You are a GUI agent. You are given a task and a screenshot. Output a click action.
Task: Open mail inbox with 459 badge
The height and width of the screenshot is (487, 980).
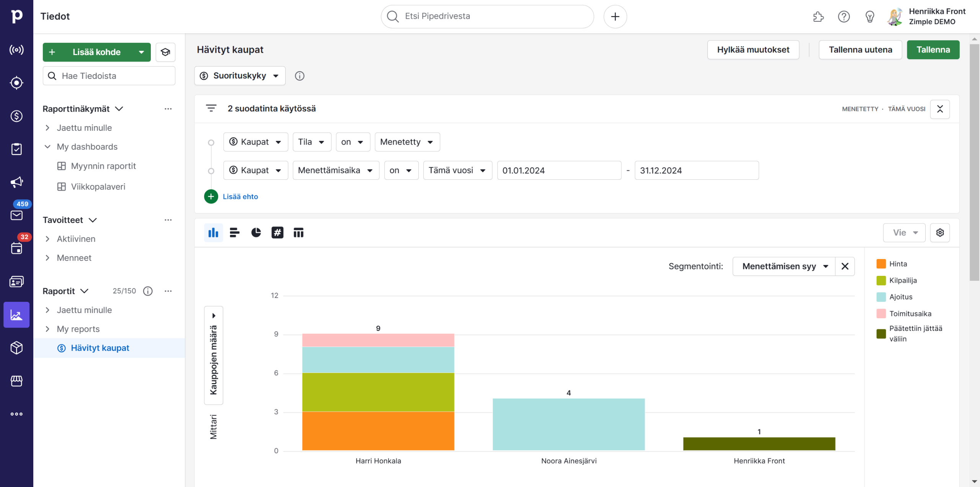16,215
